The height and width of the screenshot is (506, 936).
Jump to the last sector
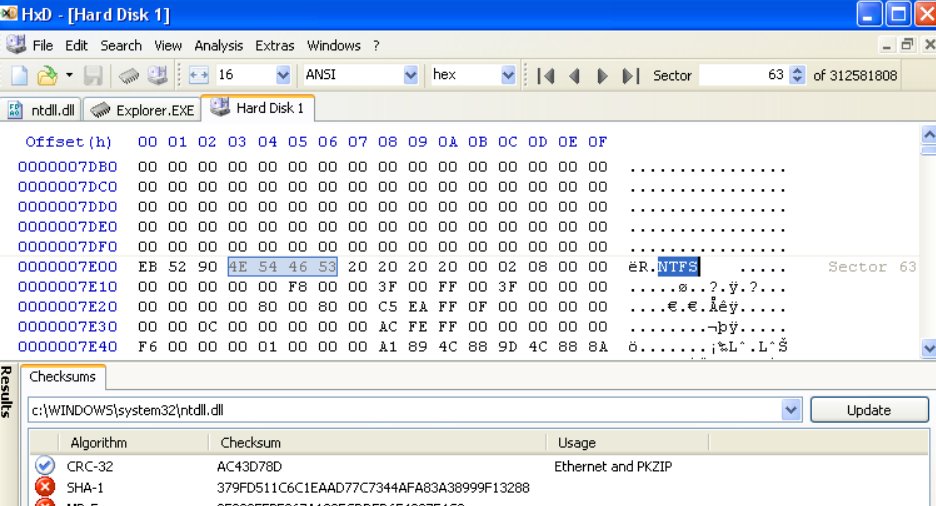pyautogui.click(x=630, y=76)
